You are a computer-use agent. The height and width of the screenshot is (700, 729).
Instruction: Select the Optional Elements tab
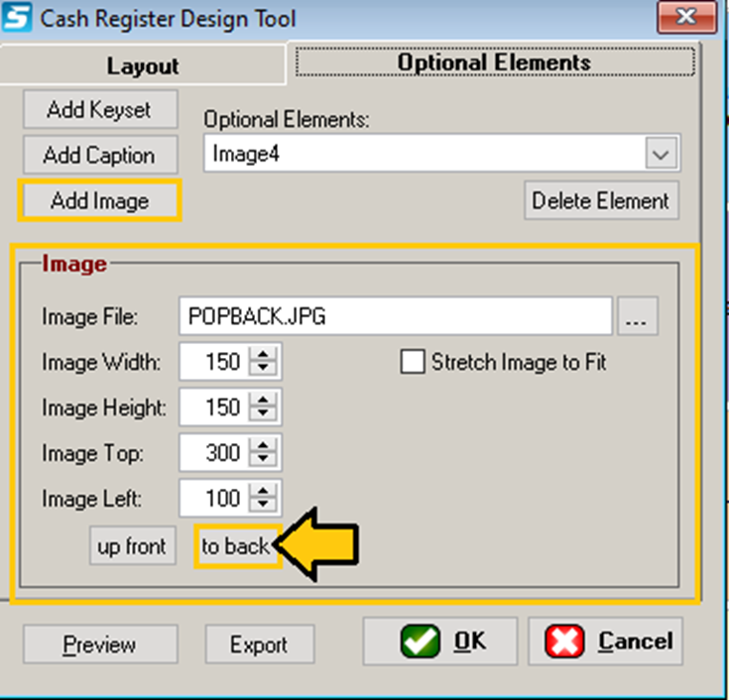click(493, 62)
